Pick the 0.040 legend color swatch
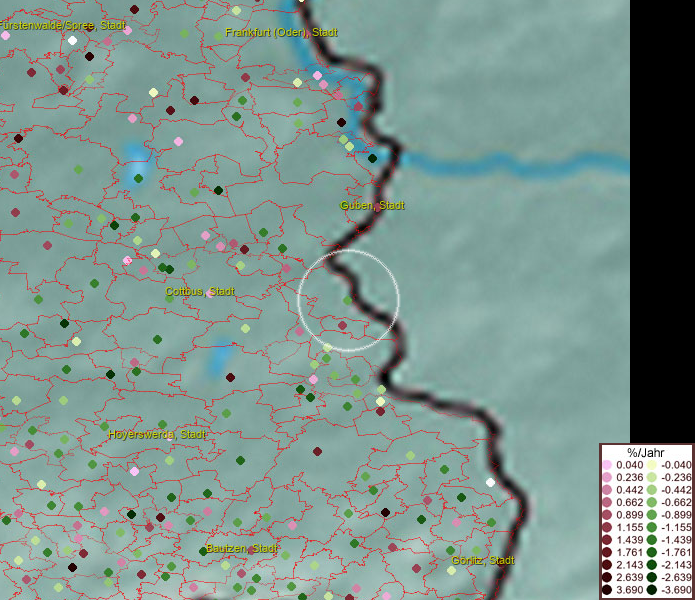695x600 pixels. point(607,465)
